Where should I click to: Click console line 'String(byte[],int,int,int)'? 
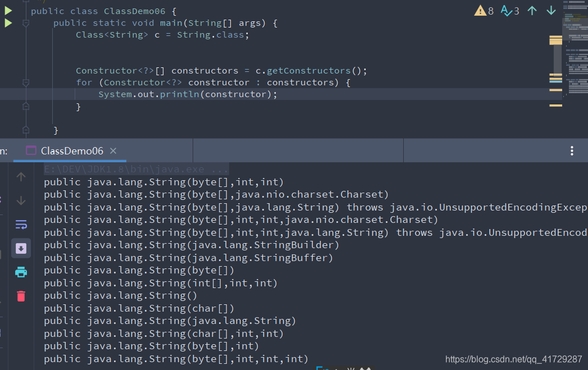pyautogui.click(x=176, y=359)
